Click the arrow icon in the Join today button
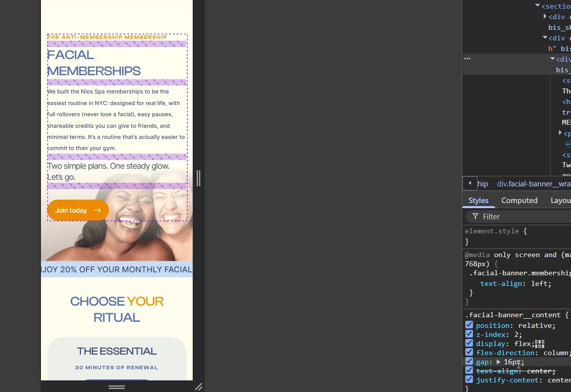Screen dimensions: 571x392 tap(98, 210)
